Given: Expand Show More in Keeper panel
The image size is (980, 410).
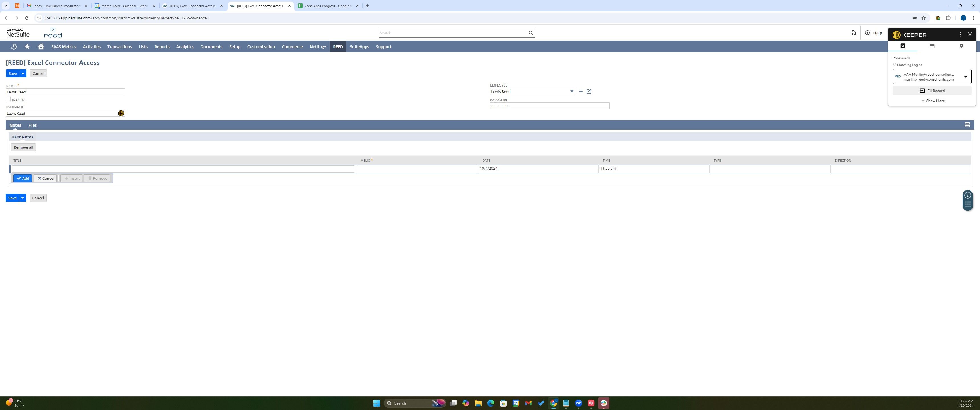Looking at the screenshot, I should pos(932,101).
